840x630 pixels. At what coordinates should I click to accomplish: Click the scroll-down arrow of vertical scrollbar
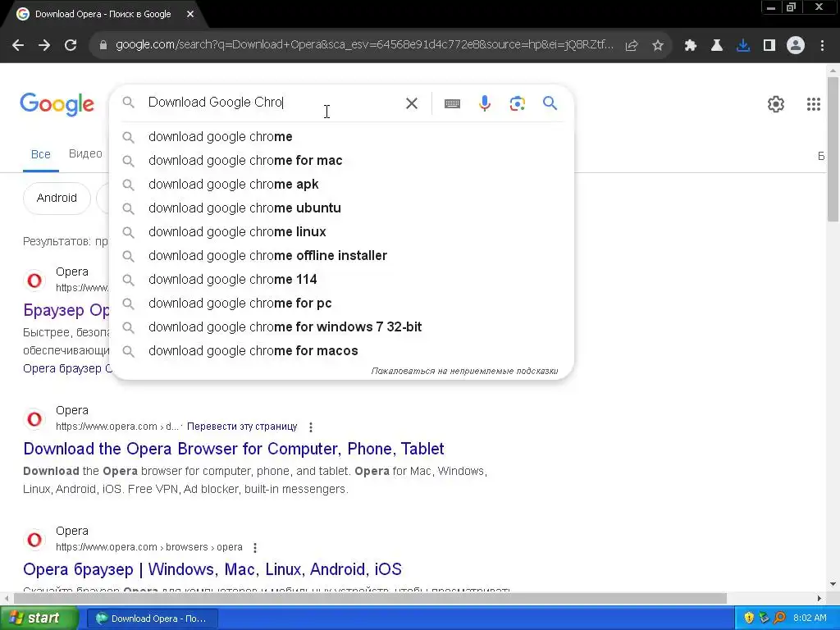(x=833, y=584)
